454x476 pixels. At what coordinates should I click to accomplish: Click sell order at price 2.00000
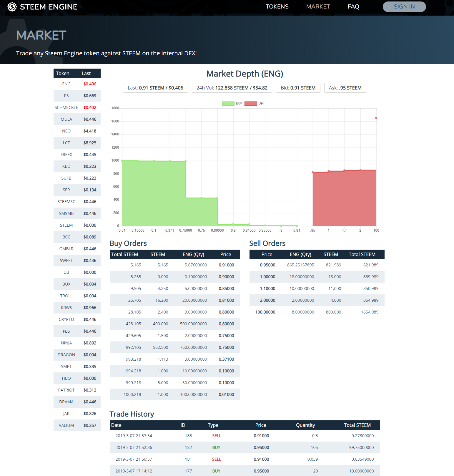317,300
